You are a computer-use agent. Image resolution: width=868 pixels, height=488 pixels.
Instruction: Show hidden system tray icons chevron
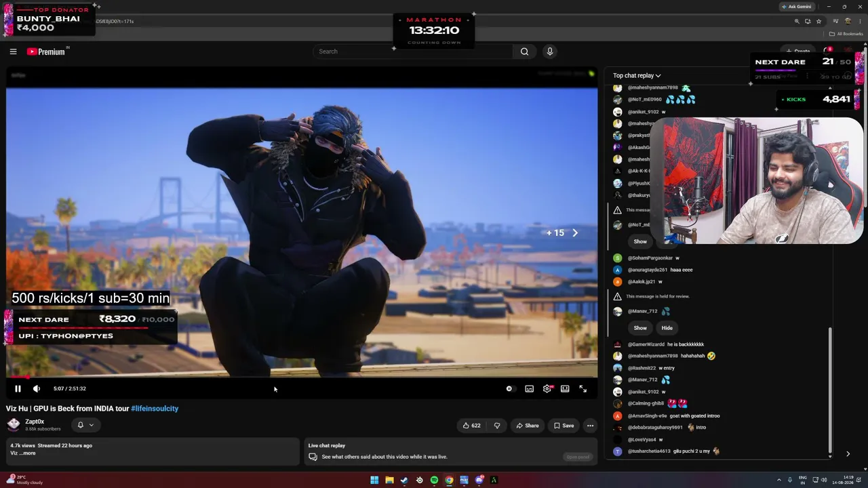coord(779,481)
